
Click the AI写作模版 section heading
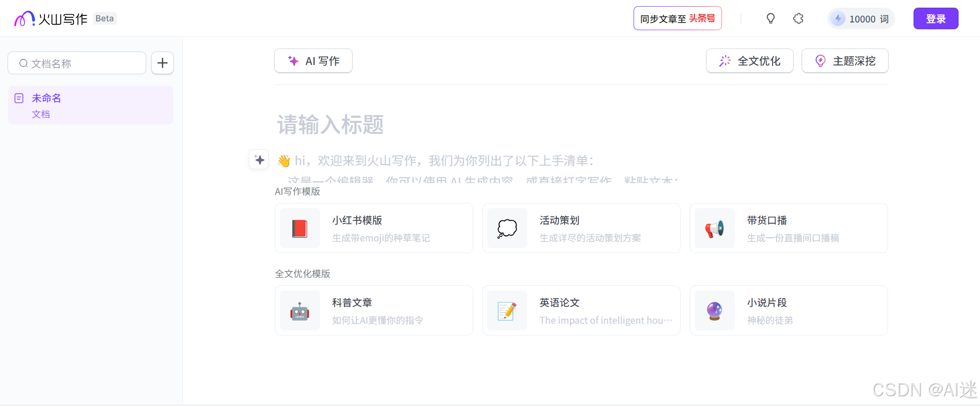pos(297,191)
